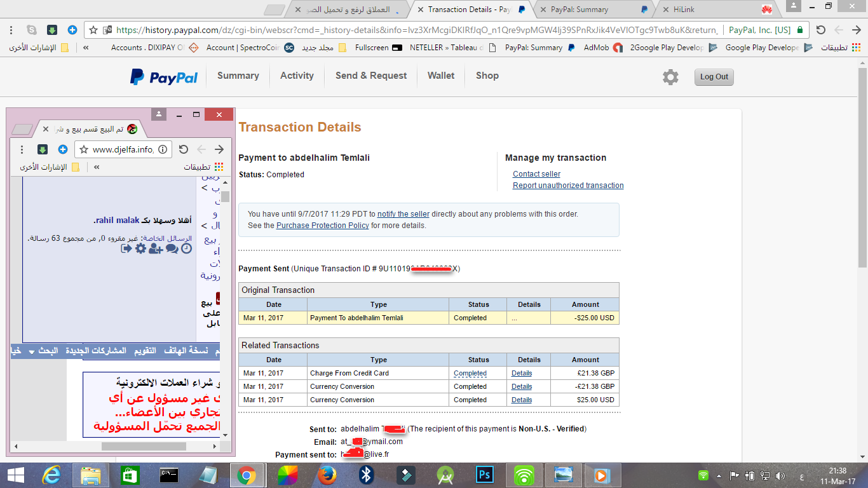This screenshot has height=488, width=868.
Task: Click the Skype extension icon
Action: click(x=32, y=30)
